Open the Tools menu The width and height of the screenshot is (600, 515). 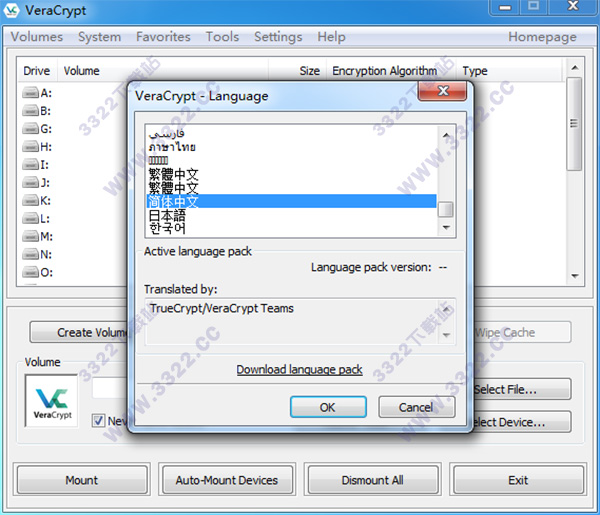pos(222,37)
